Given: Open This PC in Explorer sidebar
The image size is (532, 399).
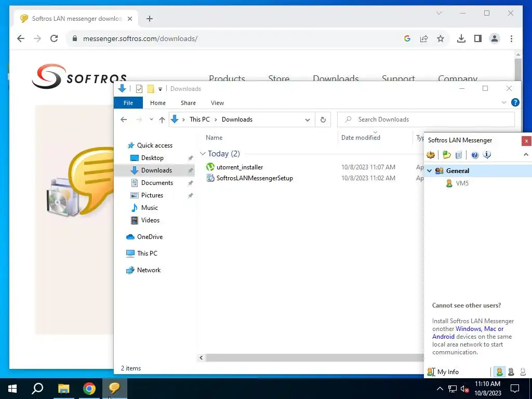Looking at the screenshot, I should pyautogui.click(x=147, y=254).
